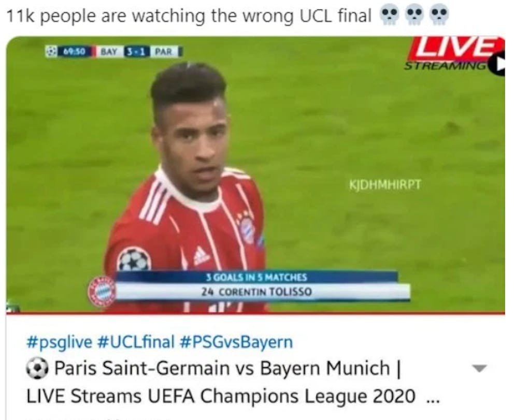This screenshot has width=515, height=420.
Task: Click the Champions League logo on scoreboard
Action: 51,52
